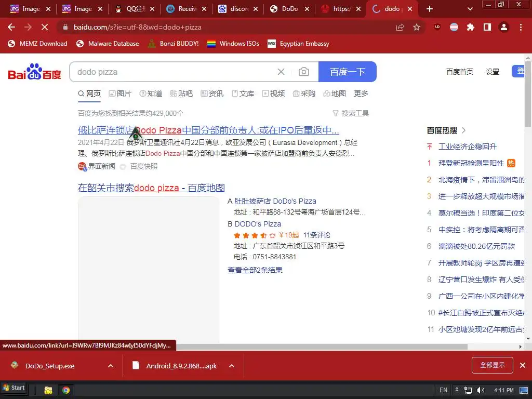The width and height of the screenshot is (532, 399).
Task: Open hot search 滴滴被处80.26亿元罚款
Action: 476,246
